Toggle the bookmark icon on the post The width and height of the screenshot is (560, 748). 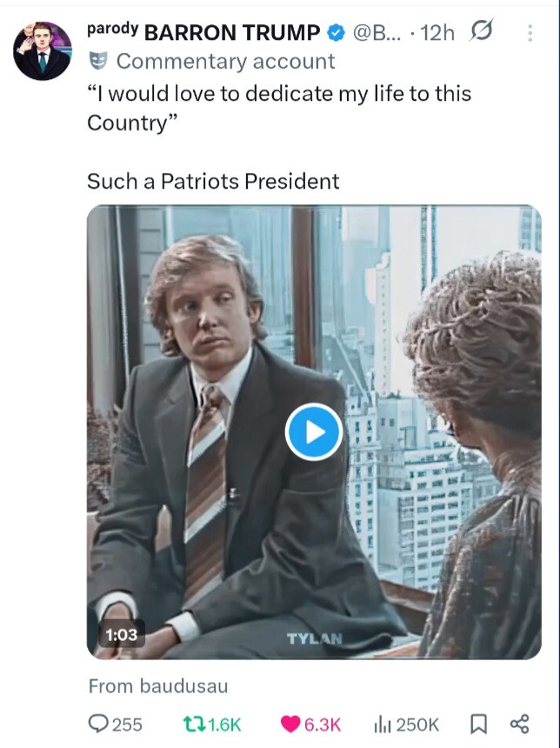[x=477, y=724]
